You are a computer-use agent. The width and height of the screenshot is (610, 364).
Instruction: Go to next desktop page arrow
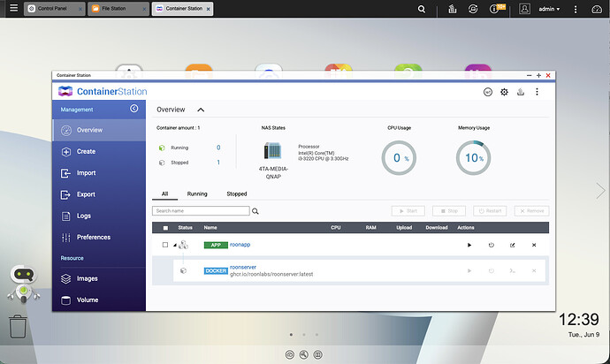(600, 191)
